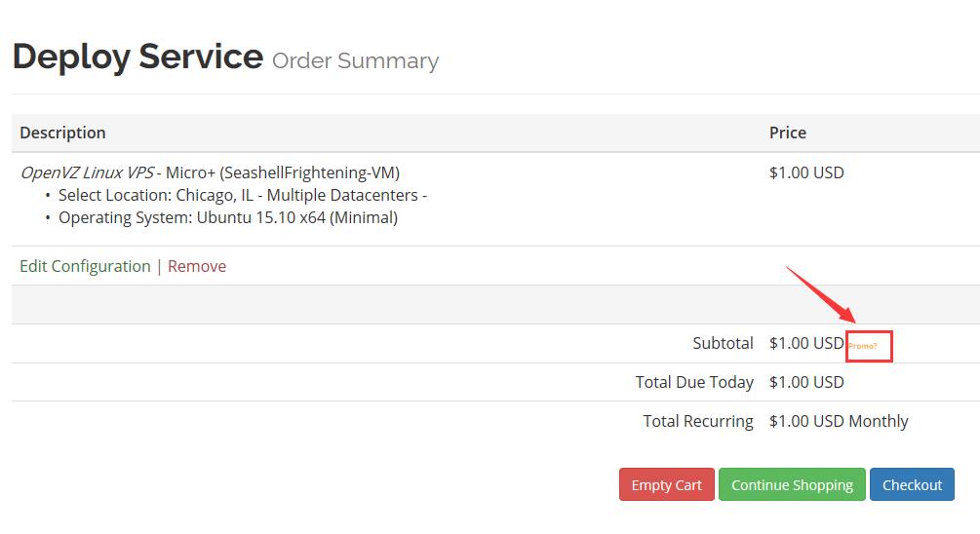Select the OpenVZ Linux VPS product name
This screenshot has width=980, height=534.
(87, 172)
